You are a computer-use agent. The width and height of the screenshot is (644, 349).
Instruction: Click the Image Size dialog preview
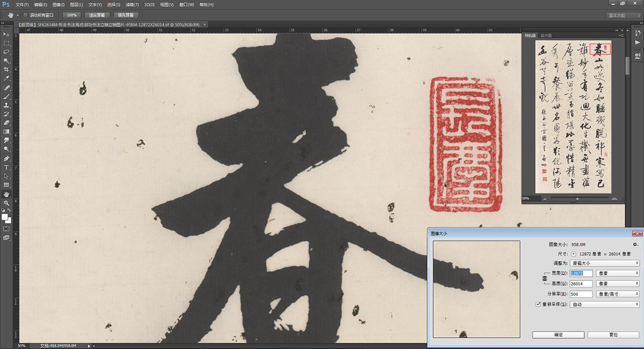click(x=477, y=289)
